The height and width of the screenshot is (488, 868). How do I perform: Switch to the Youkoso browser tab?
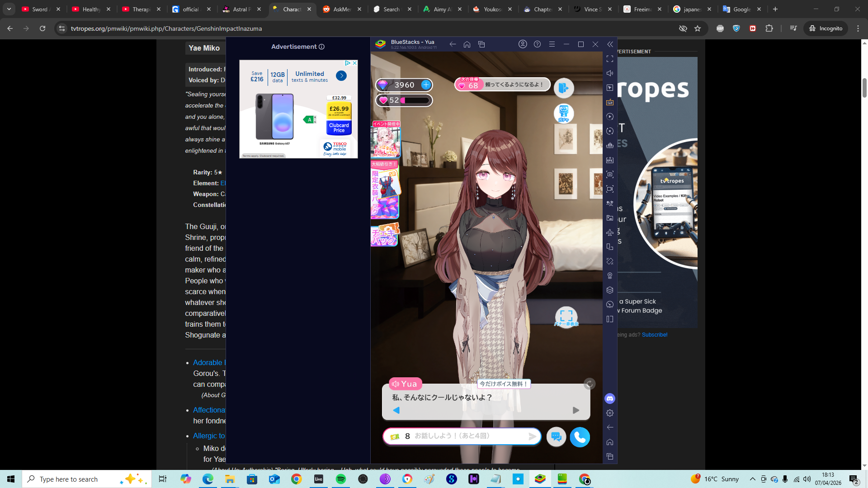point(492,9)
